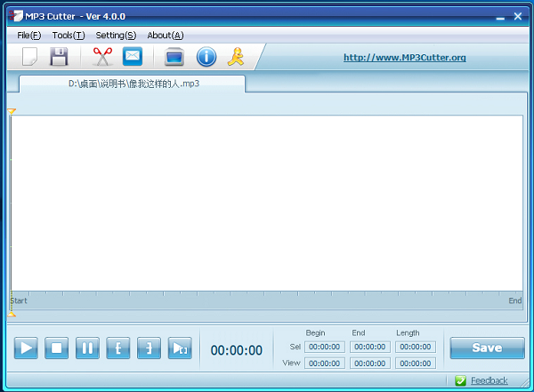The height and width of the screenshot is (392, 534).
Task: Click the top orange start marker triangle
Action: pyautogui.click(x=12, y=111)
